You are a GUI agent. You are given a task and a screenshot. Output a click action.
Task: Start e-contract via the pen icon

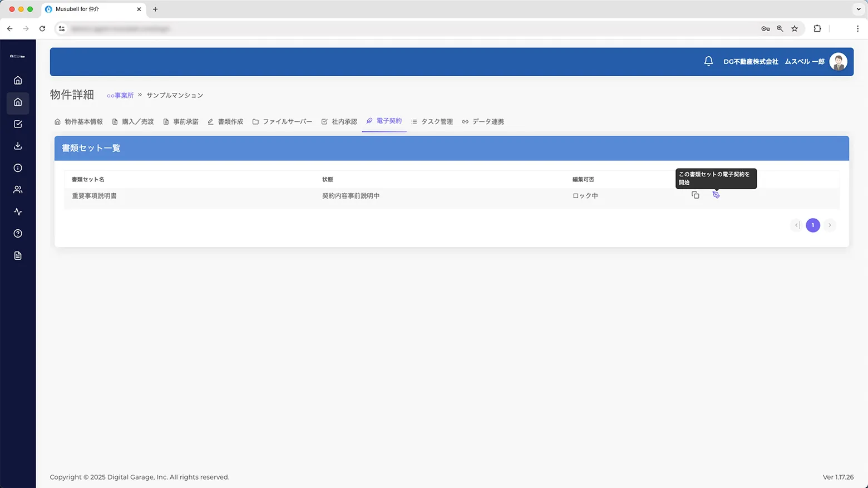pyautogui.click(x=716, y=195)
